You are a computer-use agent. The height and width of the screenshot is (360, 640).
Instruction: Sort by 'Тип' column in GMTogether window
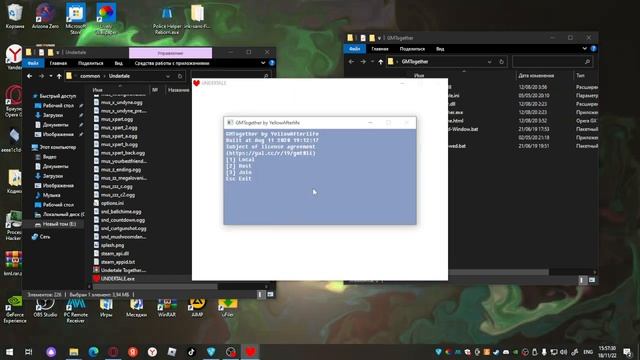tap(580, 76)
